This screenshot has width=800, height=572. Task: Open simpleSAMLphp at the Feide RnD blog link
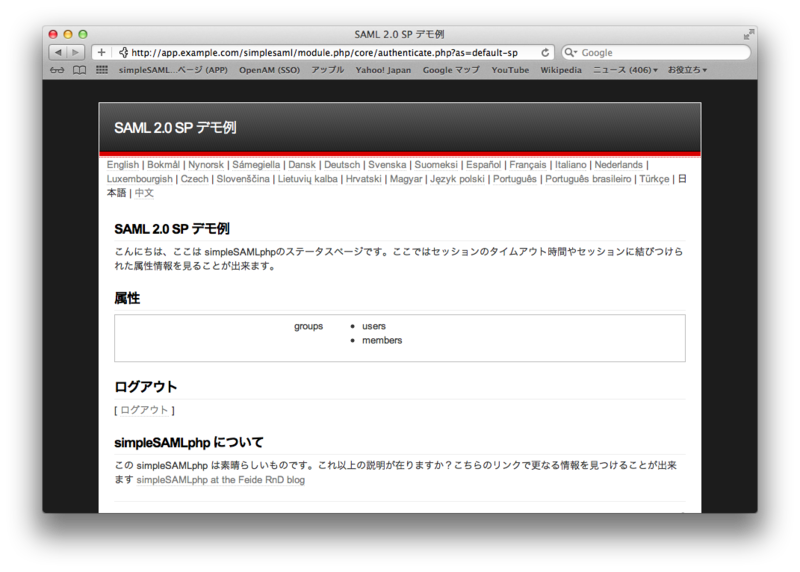220,480
